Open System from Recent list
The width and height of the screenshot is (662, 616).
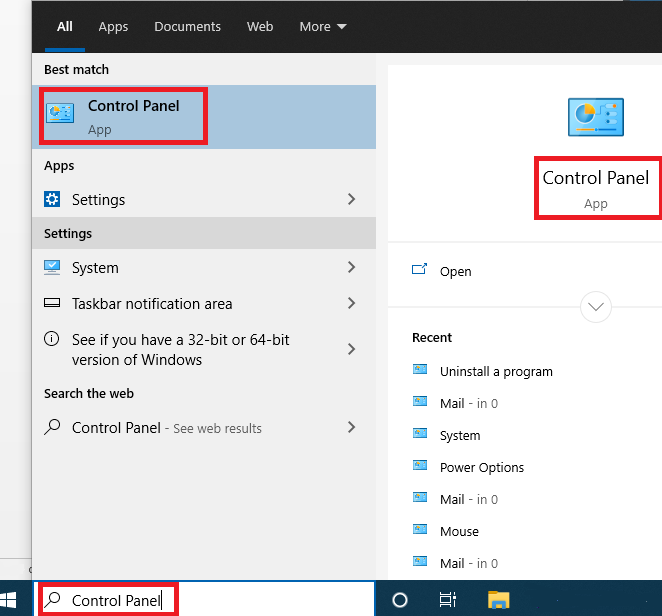click(x=460, y=436)
